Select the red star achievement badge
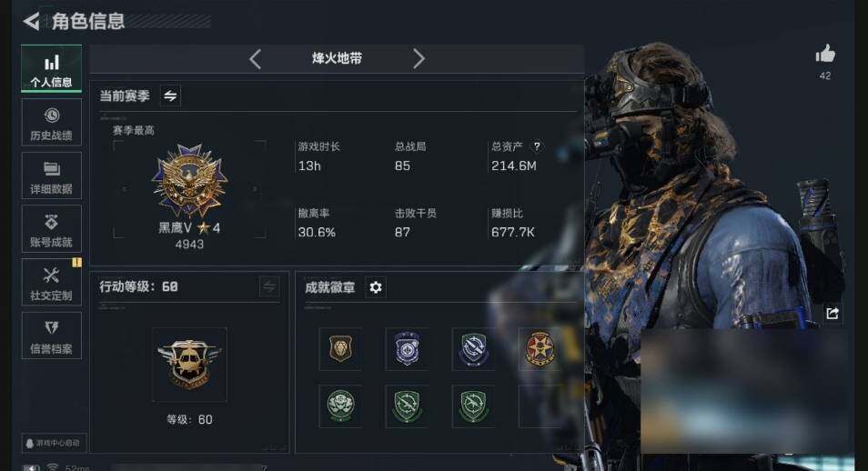868x471 pixels. pos(540,348)
